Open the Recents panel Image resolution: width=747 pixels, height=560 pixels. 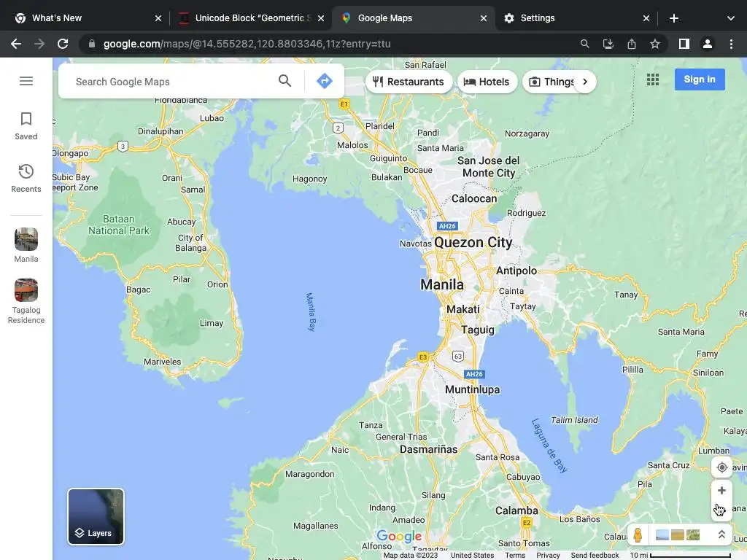(26, 179)
